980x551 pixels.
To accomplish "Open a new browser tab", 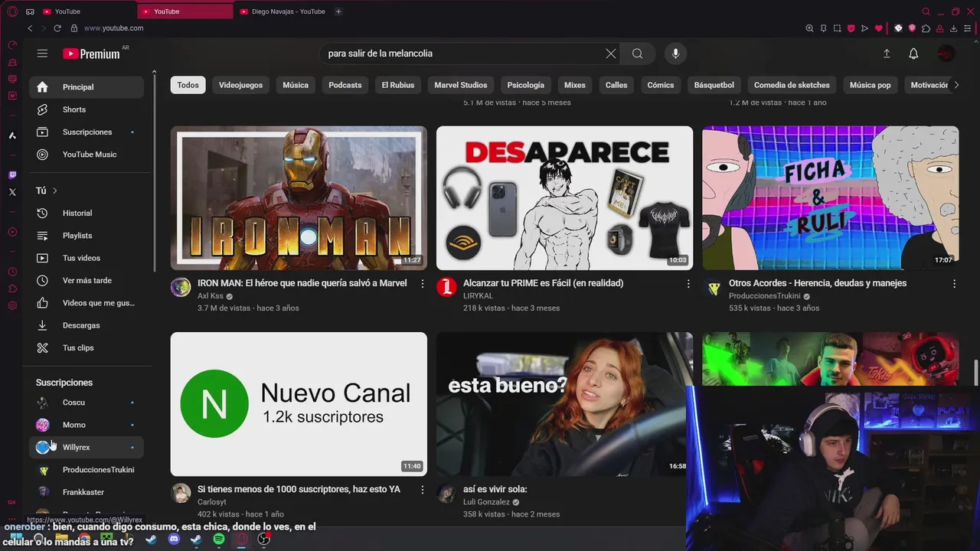I will [x=338, y=11].
